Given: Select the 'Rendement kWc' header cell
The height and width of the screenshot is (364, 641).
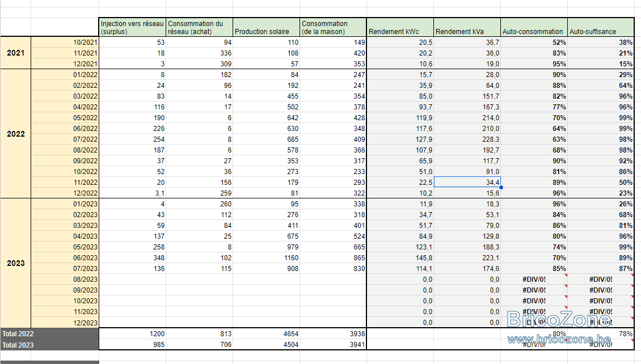Looking at the screenshot, I should (400, 27).
